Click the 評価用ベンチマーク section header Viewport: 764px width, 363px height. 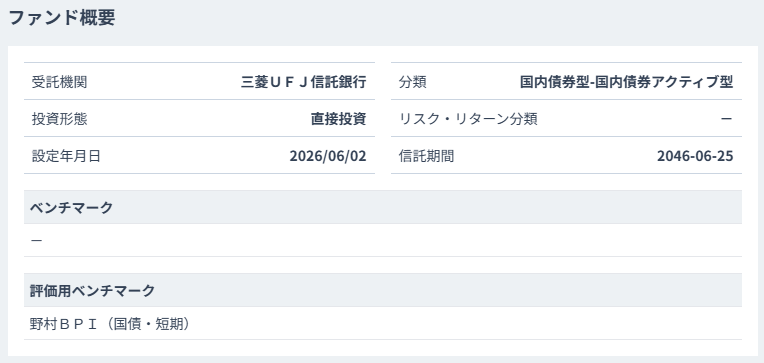(x=383, y=290)
